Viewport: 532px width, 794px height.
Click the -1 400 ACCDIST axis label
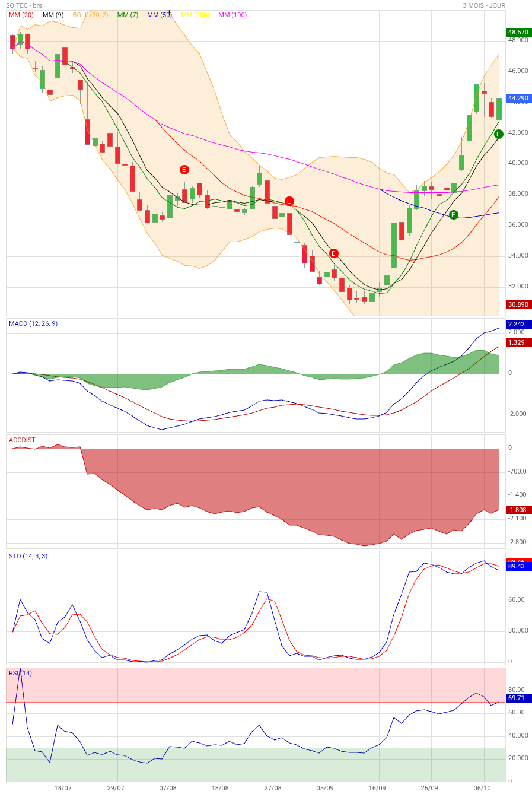517,495
